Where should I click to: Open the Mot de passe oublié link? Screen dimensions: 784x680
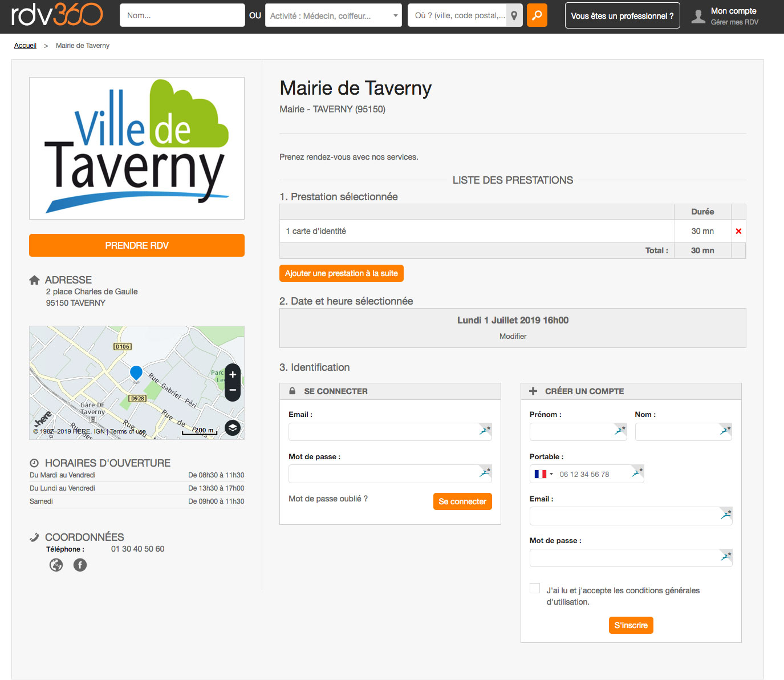point(328,498)
